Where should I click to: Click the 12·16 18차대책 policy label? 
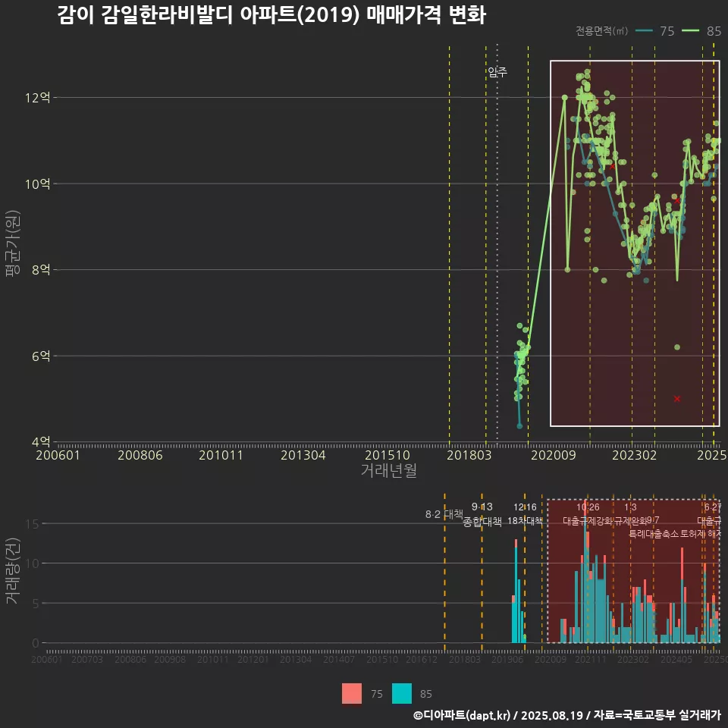(525, 514)
